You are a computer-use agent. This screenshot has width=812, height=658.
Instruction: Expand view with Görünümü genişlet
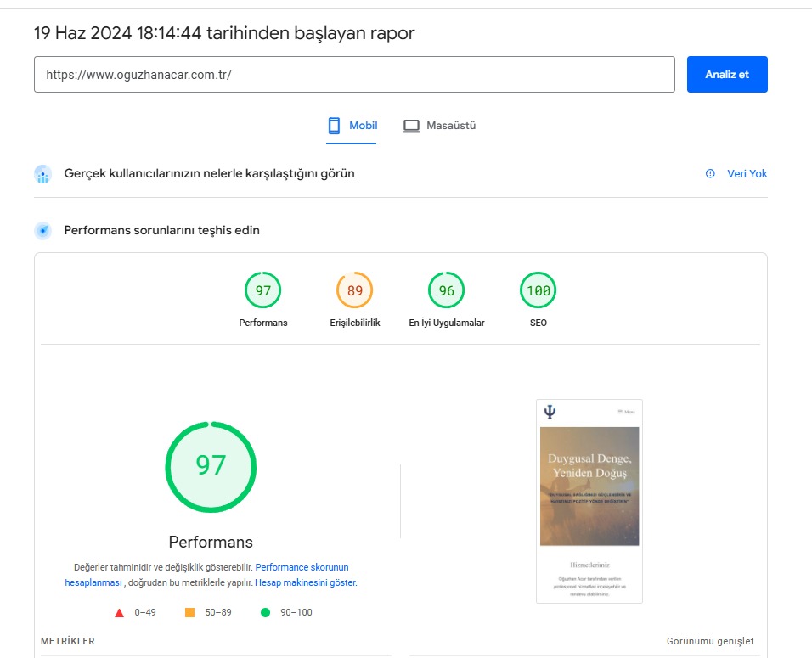click(710, 641)
